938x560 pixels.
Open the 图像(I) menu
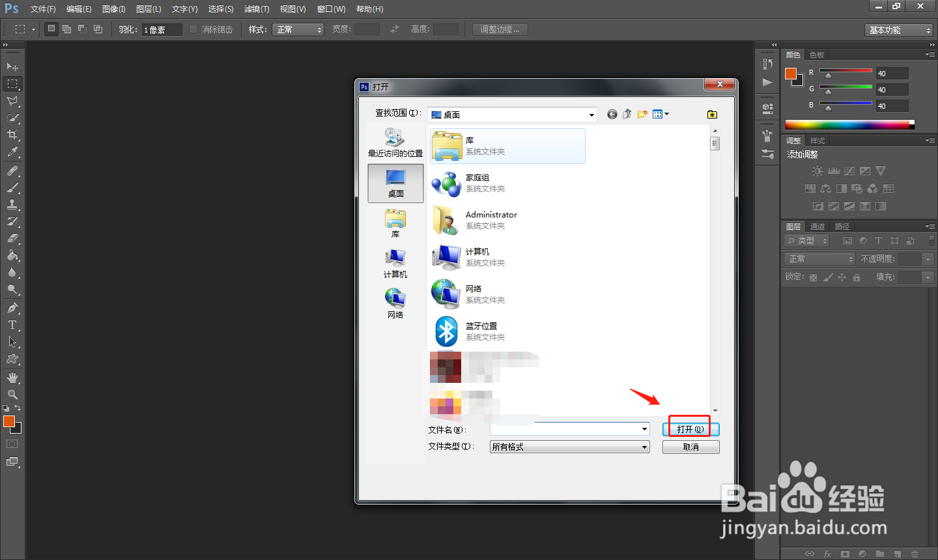[x=113, y=9]
